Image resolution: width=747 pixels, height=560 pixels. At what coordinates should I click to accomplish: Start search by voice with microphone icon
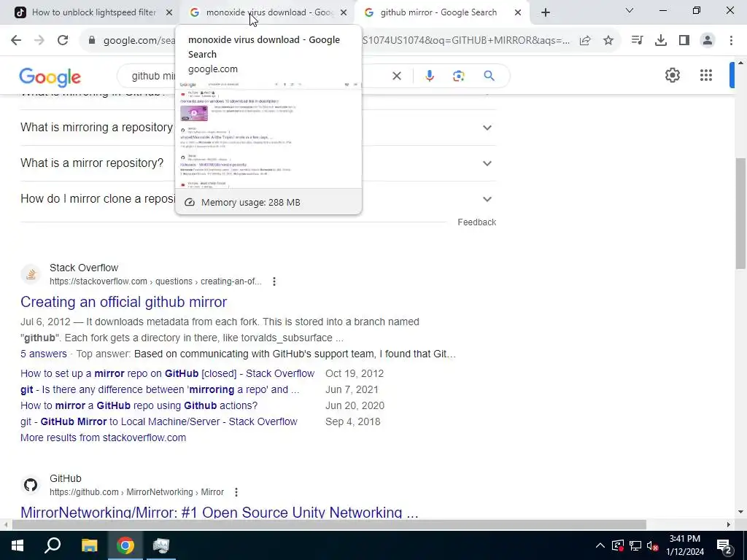point(429,76)
